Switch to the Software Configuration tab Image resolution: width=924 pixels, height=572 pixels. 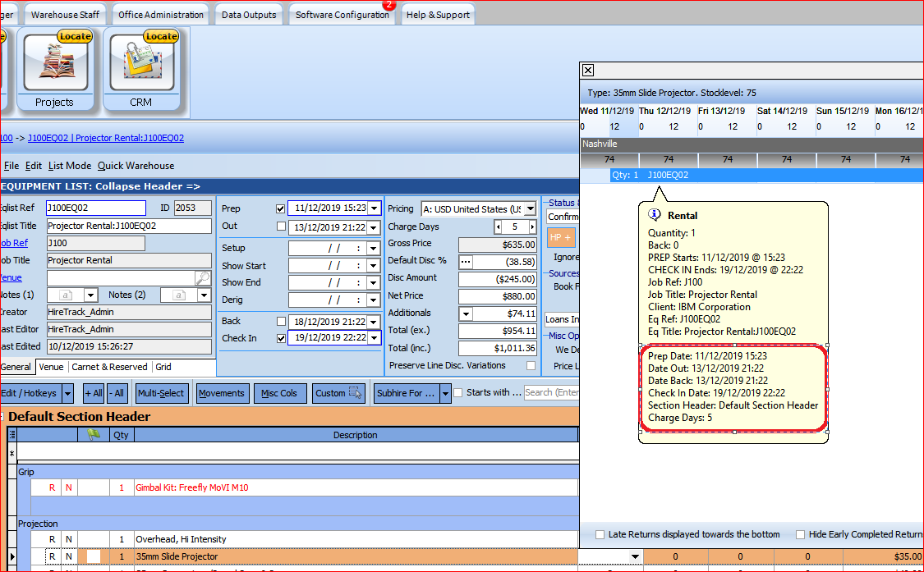pyautogui.click(x=342, y=15)
